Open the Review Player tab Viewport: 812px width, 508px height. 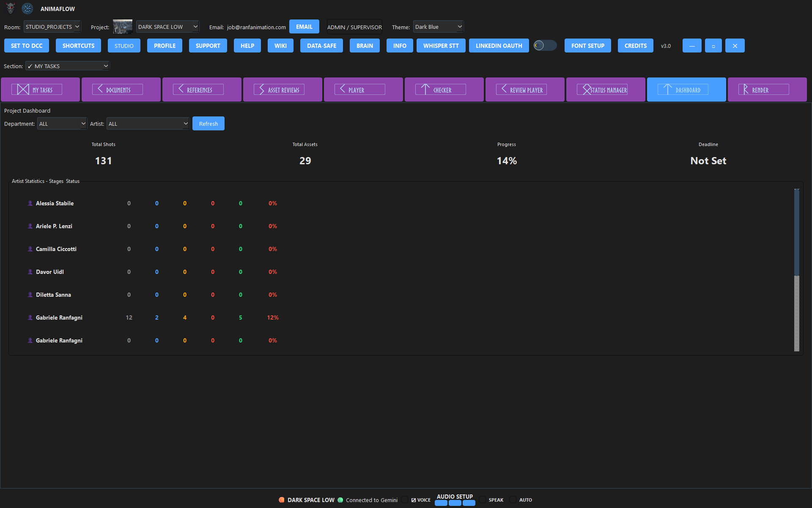(525, 89)
